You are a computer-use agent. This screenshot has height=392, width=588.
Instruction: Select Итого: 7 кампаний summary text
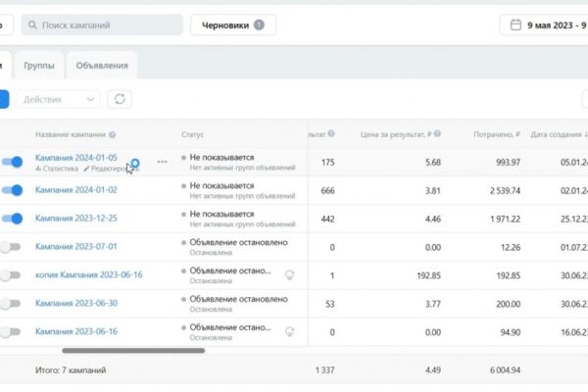(71, 370)
